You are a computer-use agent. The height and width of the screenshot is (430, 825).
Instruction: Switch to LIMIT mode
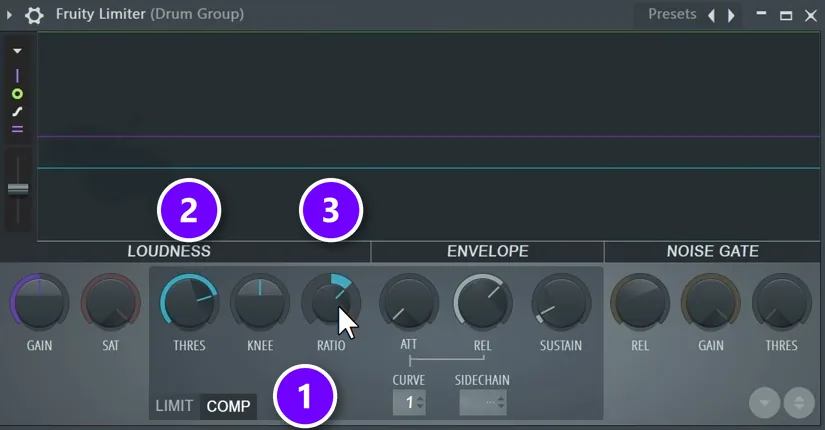[x=174, y=406]
